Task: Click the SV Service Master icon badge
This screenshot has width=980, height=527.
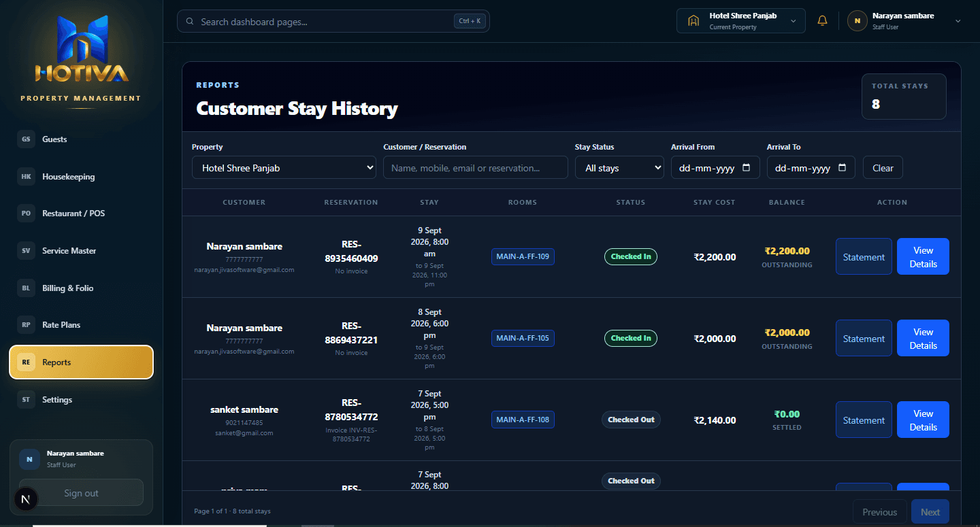Action: tap(26, 251)
